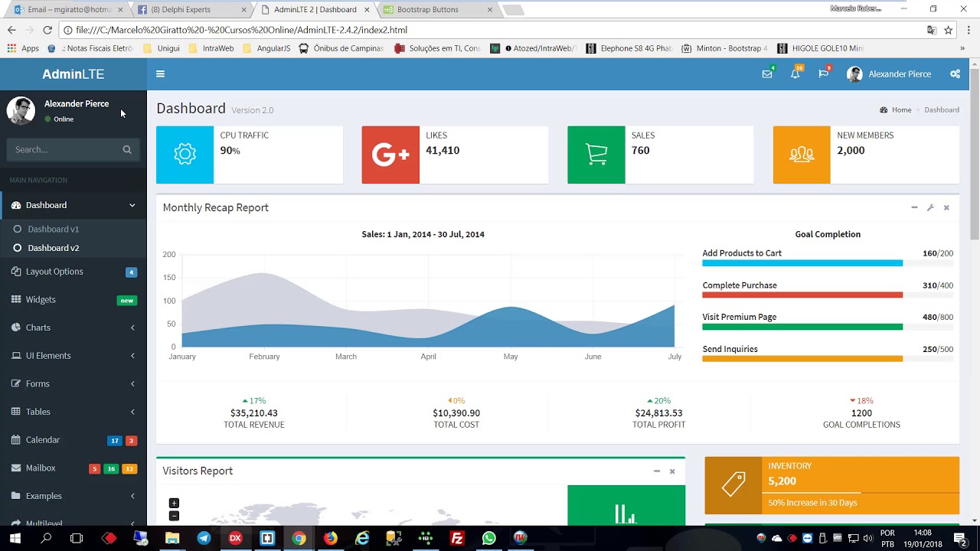Screen dimensions: 980x551
Task: Go back with the browser arrow
Action: pos(11,30)
